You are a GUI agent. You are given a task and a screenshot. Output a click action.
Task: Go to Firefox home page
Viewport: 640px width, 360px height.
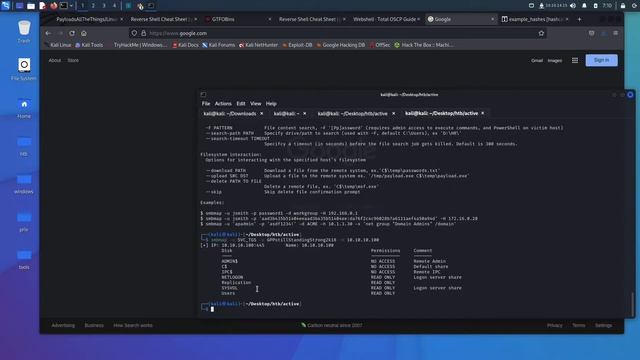[x=84, y=33]
